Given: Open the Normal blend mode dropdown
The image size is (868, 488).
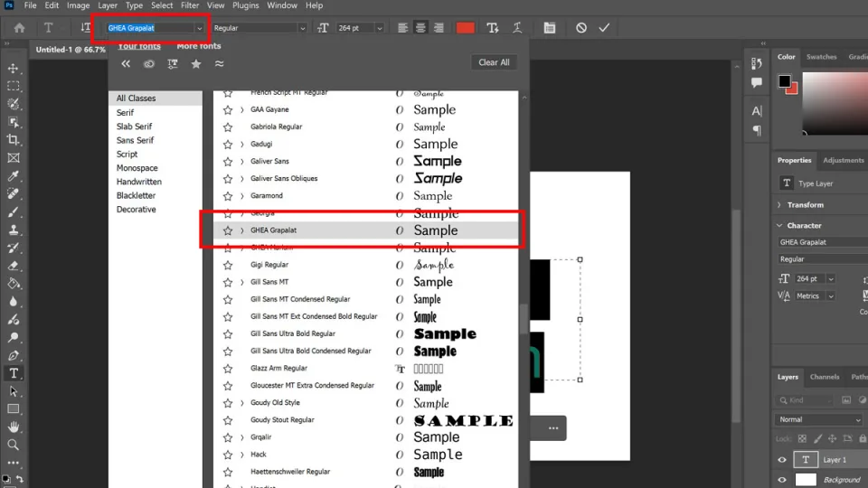Looking at the screenshot, I should pos(819,419).
